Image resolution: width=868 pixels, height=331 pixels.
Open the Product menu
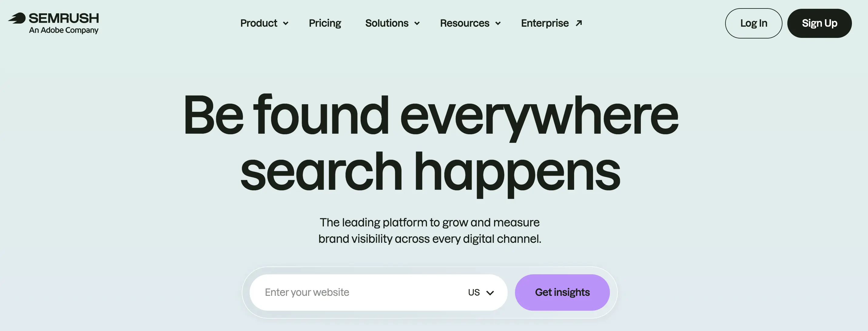pos(258,23)
